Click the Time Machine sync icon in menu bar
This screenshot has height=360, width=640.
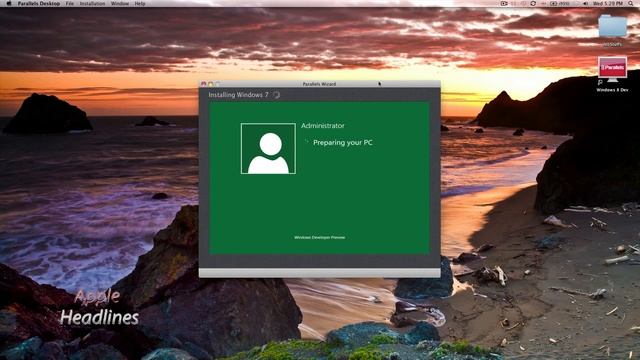point(533,3)
